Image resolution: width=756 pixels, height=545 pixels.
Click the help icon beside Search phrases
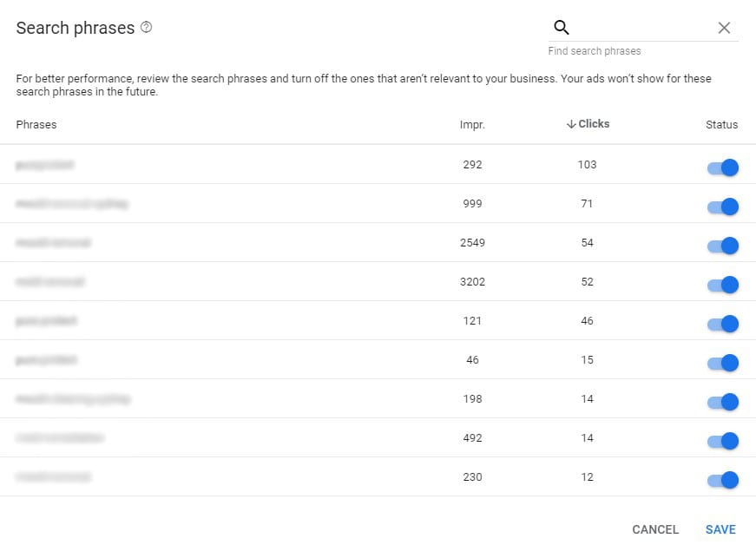click(146, 28)
